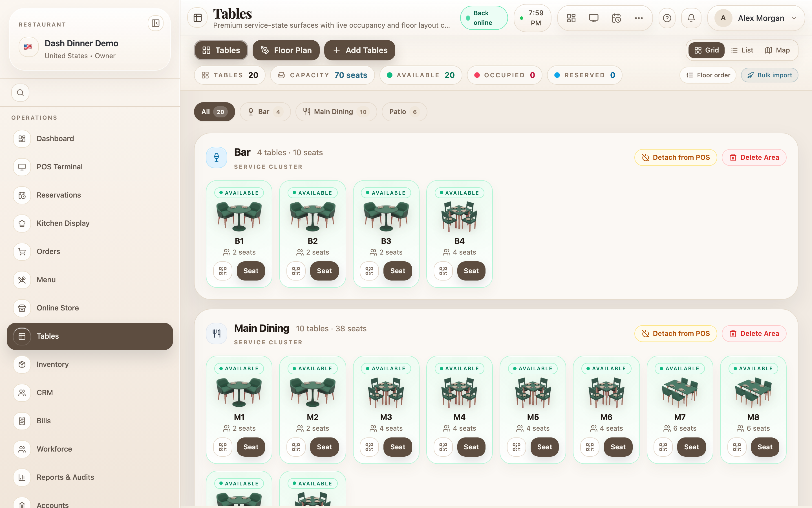Filter tables by Patio area
812x508 pixels.
click(x=404, y=111)
